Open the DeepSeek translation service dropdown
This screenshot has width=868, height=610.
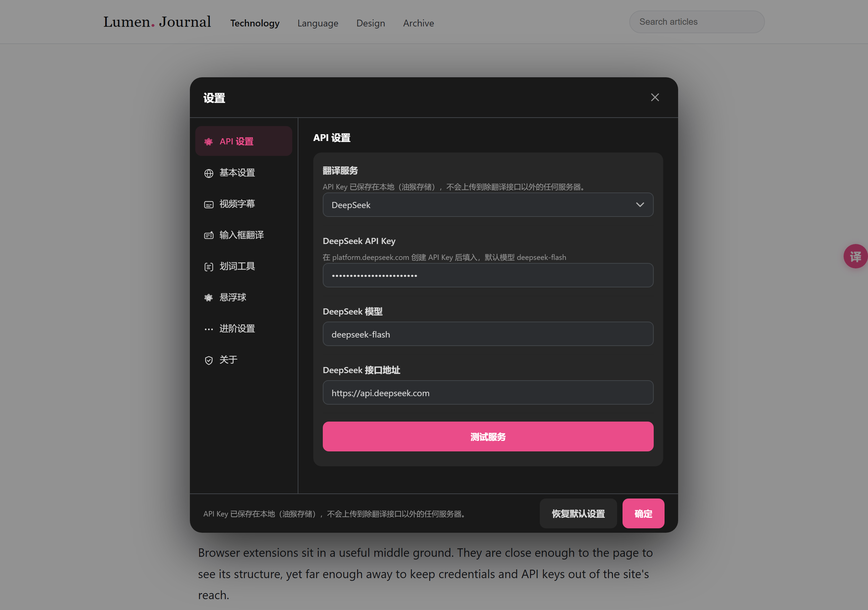488,205
